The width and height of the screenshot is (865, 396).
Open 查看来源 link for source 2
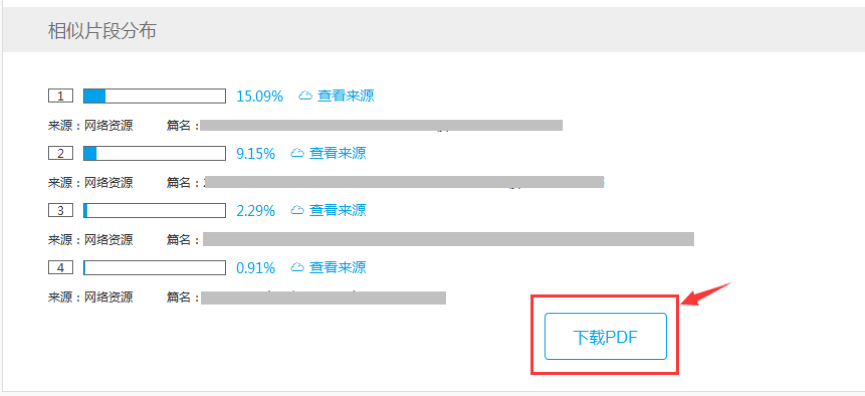[x=338, y=153]
